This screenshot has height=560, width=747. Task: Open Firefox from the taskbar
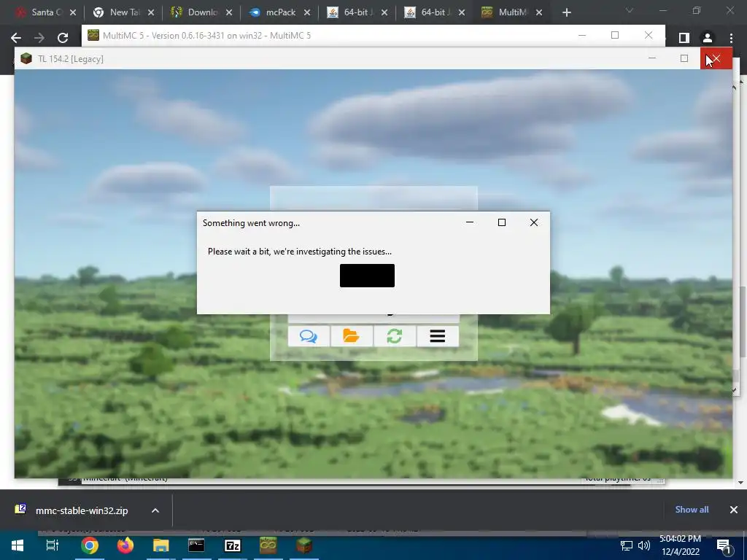[125, 545]
